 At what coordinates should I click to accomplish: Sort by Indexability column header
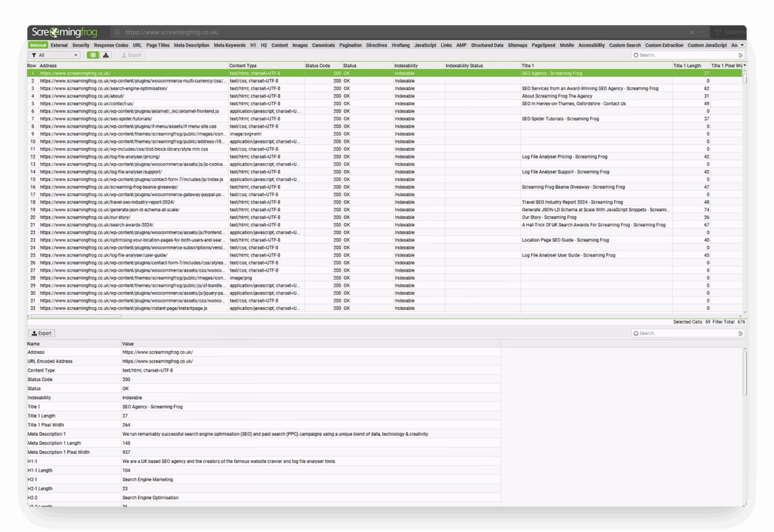[419, 66]
